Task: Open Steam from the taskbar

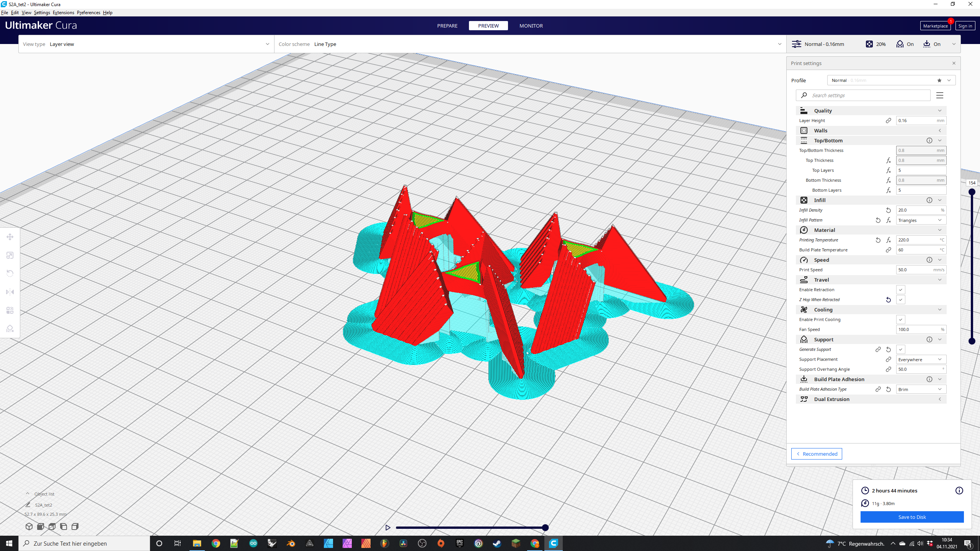Action: coord(497,543)
